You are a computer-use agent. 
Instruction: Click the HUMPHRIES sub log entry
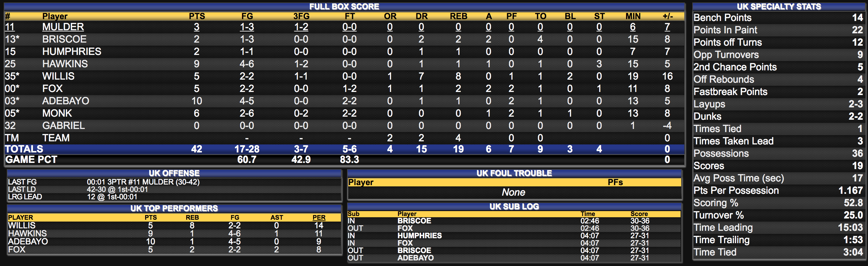tap(514, 236)
